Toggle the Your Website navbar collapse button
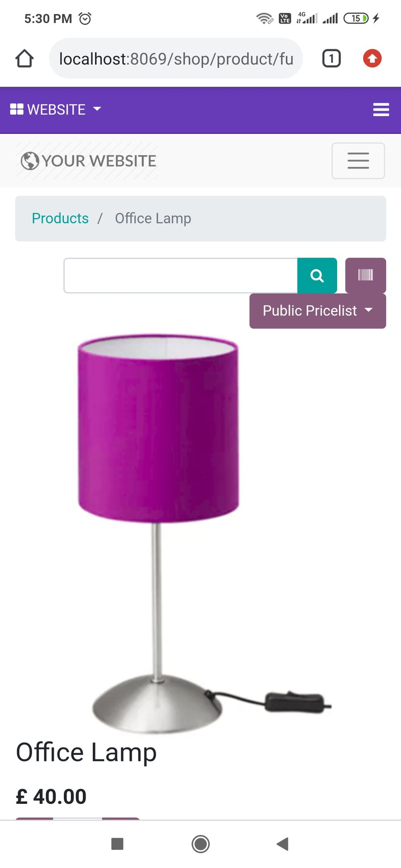This screenshot has height=868, width=401. [x=358, y=161]
